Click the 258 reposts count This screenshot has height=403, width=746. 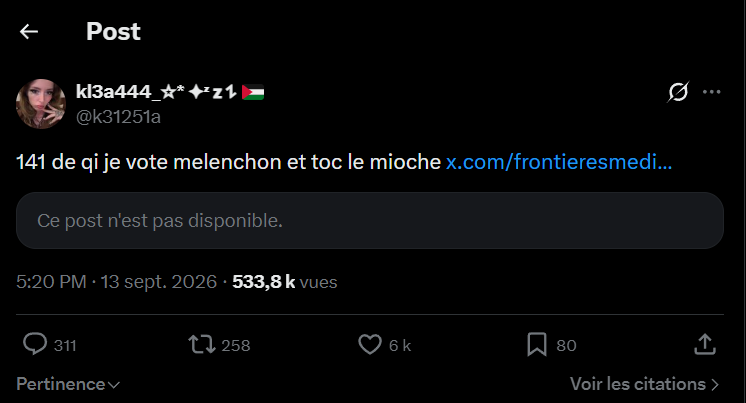[236, 345]
